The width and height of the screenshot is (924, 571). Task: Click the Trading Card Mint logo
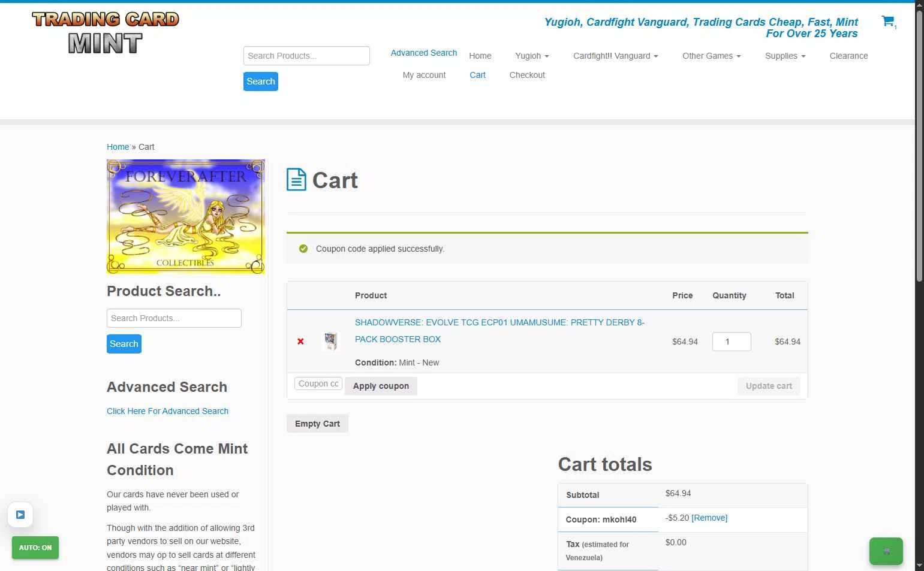(x=106, y=33)
